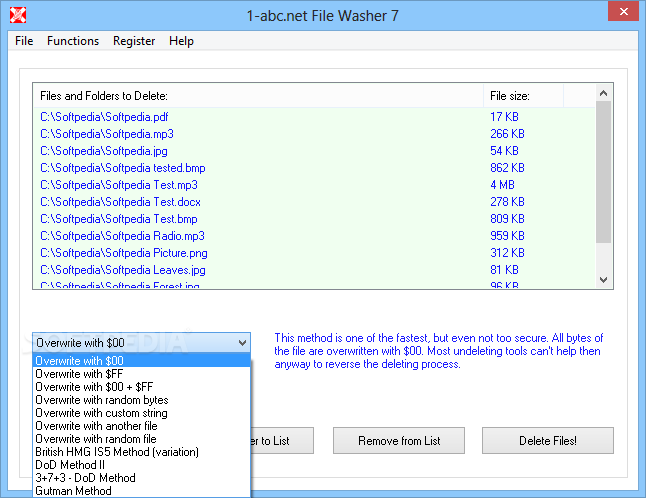
Task: Collapse the overwrite method combo box arrow
Action: click(242, 343)
